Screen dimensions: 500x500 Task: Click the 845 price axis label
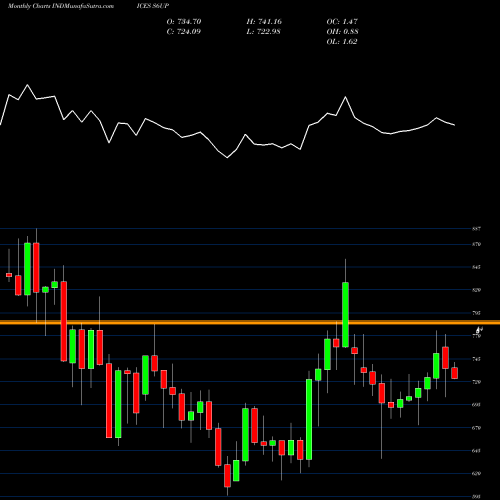point(476,267)
